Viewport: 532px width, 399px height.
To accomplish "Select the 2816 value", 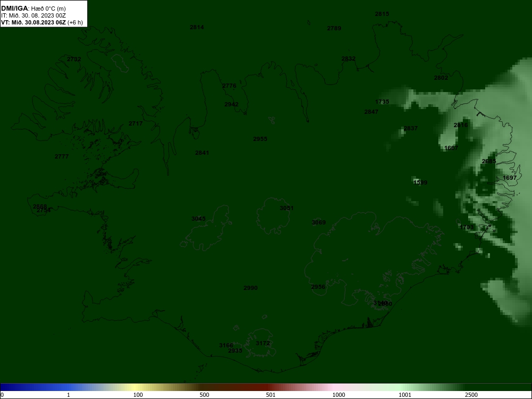I will point(461,125).
